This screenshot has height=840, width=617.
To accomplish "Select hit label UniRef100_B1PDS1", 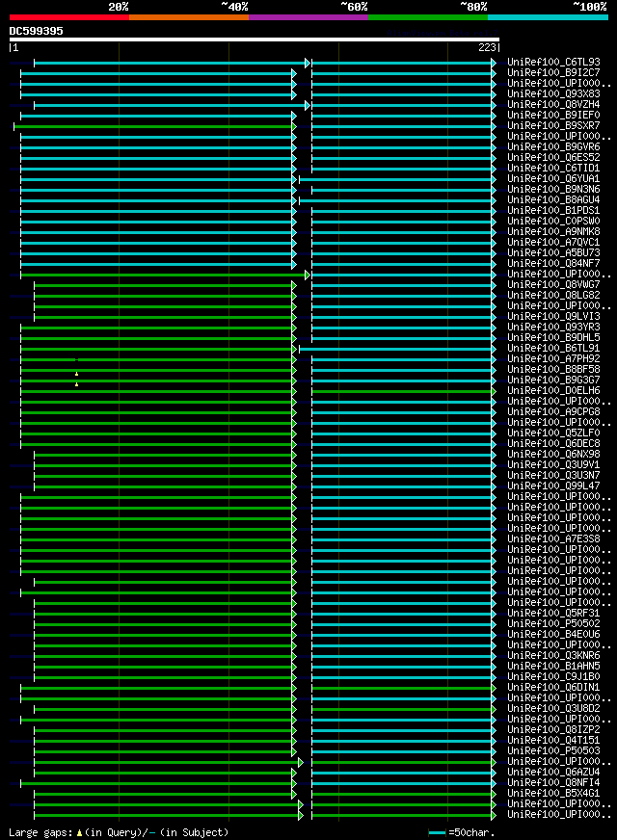I will tap(553, 211).
